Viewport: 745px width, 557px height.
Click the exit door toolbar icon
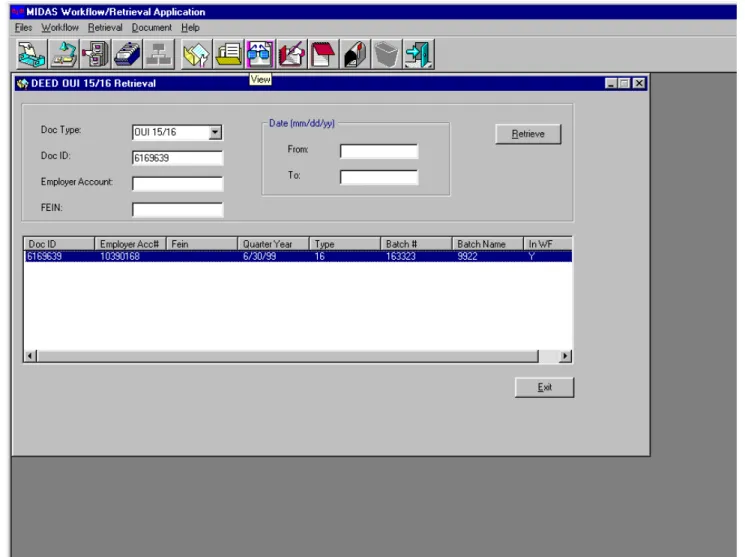click(419, 54)
